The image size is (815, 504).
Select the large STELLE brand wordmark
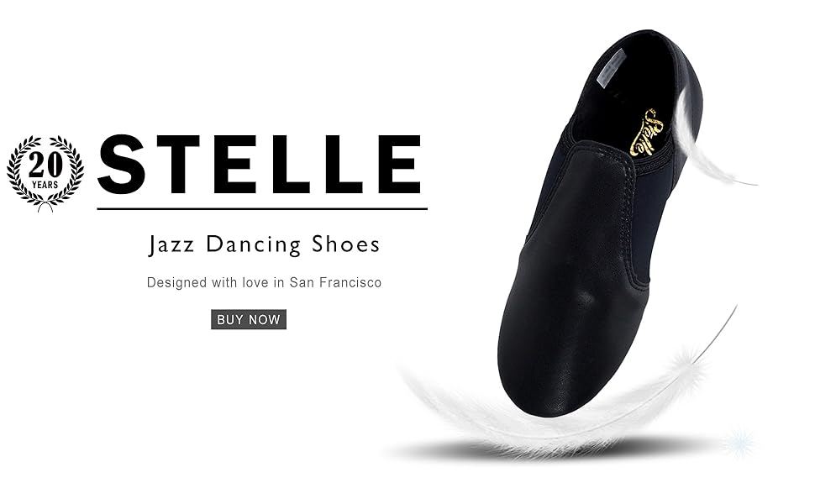tap(260, 164)
